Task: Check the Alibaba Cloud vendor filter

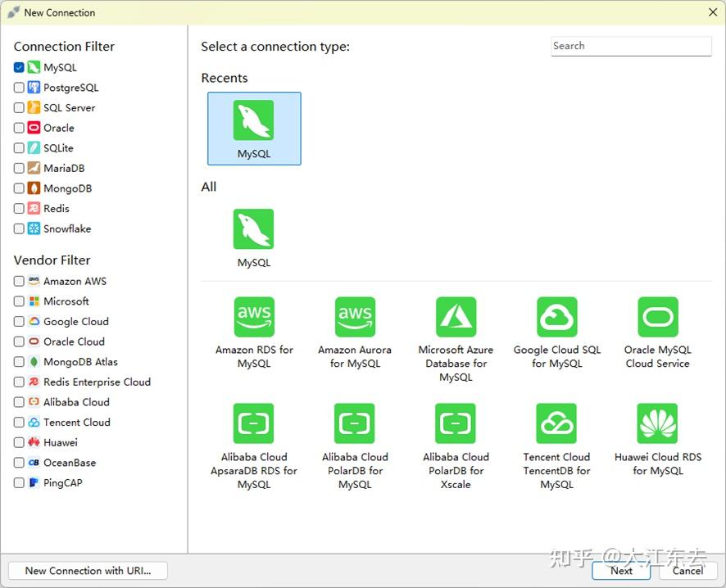Action: 19,402
